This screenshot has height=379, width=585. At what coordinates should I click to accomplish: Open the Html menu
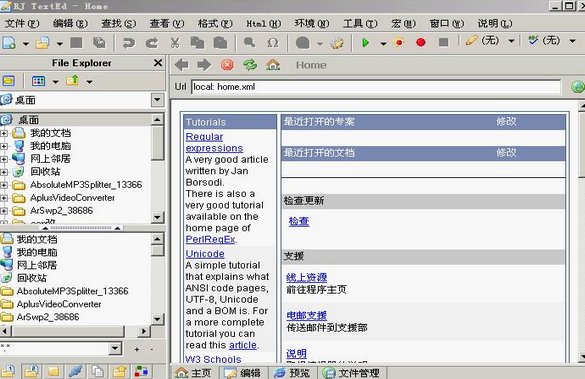(x=263, y=24)
